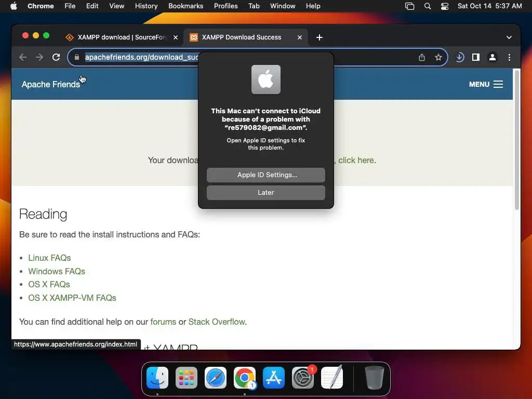This screenshot has width=532, height=399.
Task: Visit the forums link
Action: tap(163, 322)
